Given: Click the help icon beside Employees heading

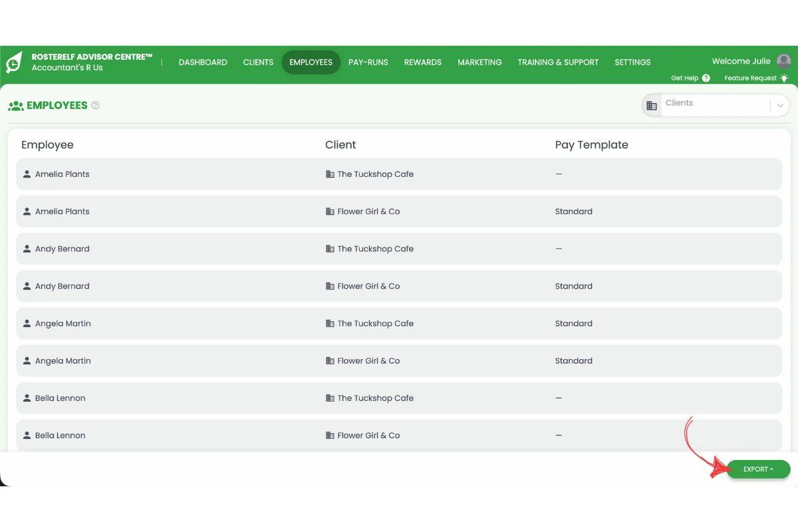Looking at the screenshot, I should (95, 105).
